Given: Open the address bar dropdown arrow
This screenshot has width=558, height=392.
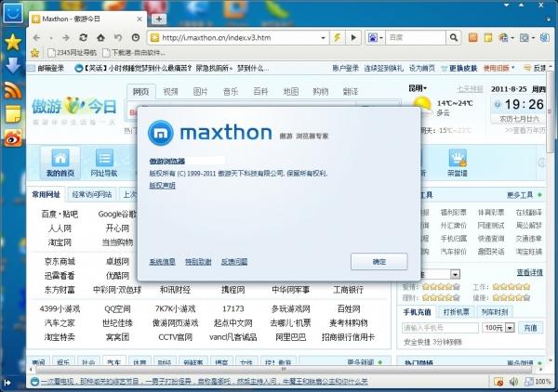Looking at the screenshot, I should coord(323,38).
